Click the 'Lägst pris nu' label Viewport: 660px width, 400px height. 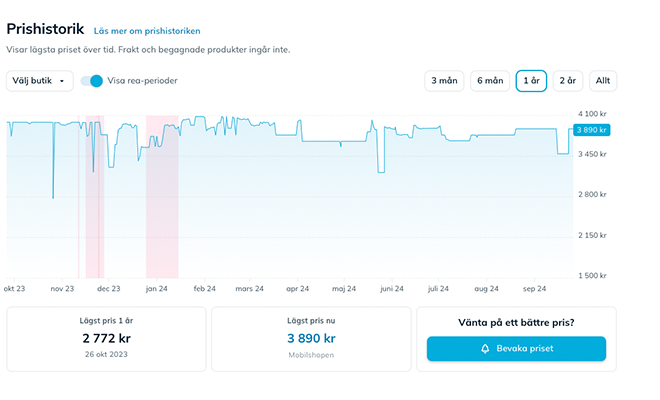click(311, 321)
